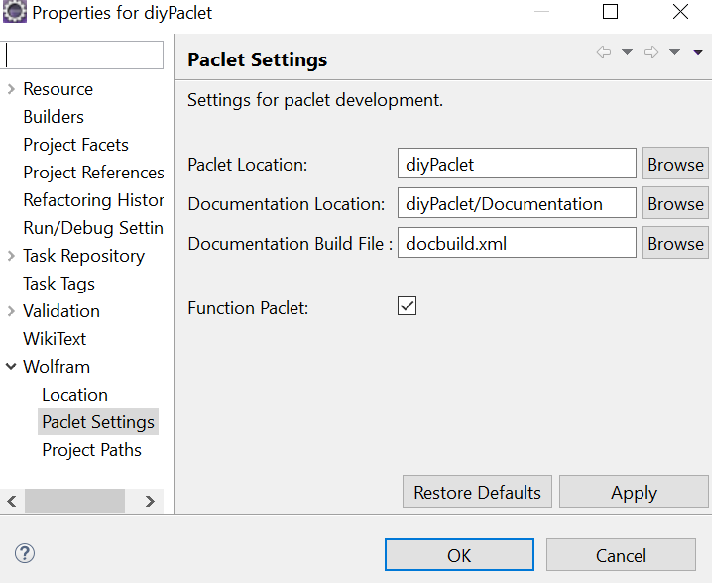Open the forward history dropdown arrow
The image size is (712, 583).
click(x=674, y=52)
